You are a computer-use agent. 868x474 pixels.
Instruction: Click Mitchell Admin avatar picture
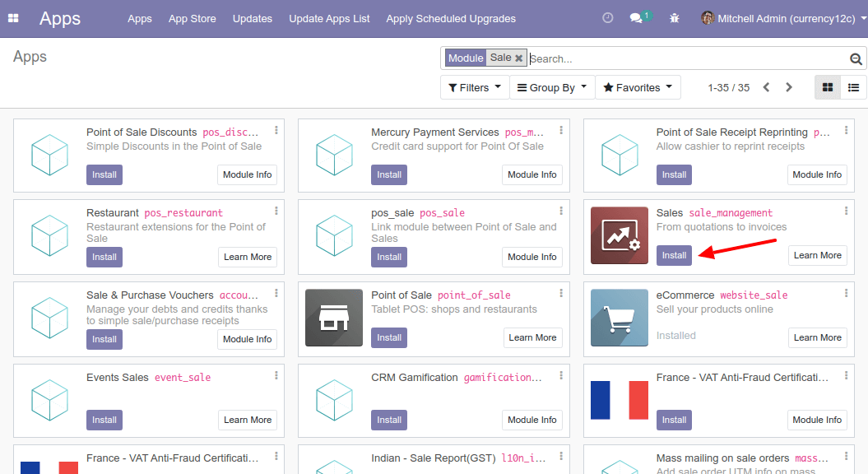(708, 18)
